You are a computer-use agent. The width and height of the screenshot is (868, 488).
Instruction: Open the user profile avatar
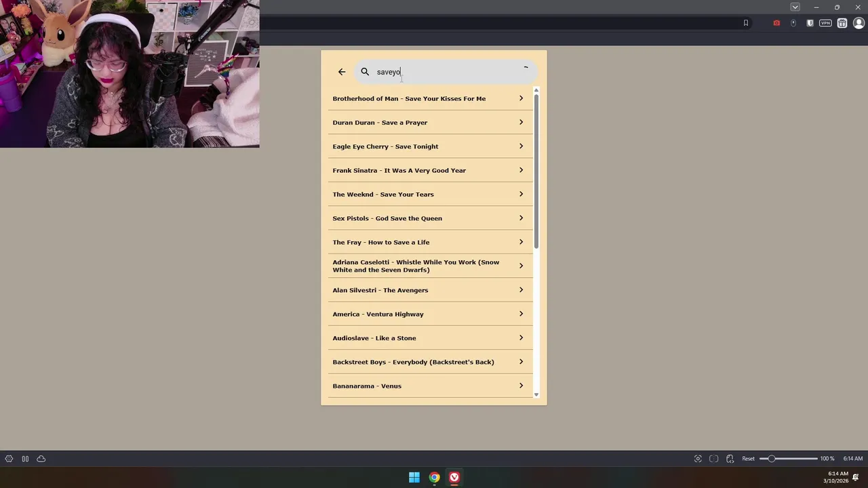859,23
